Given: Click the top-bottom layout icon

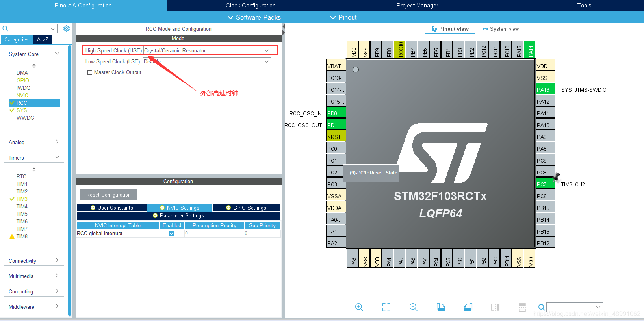Looking at the screenshot, I should (522, 307).
